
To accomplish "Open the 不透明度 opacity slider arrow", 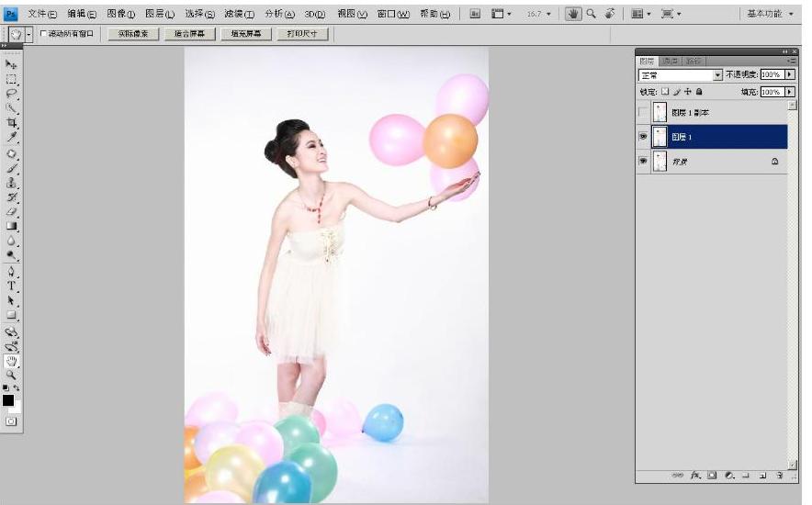I will coord(790,74).
